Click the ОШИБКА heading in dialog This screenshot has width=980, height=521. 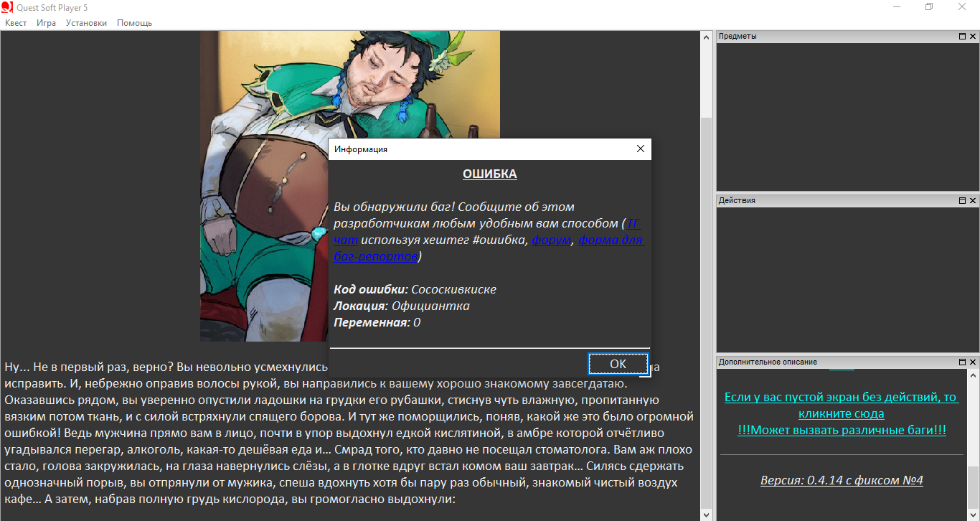(490, 174)
